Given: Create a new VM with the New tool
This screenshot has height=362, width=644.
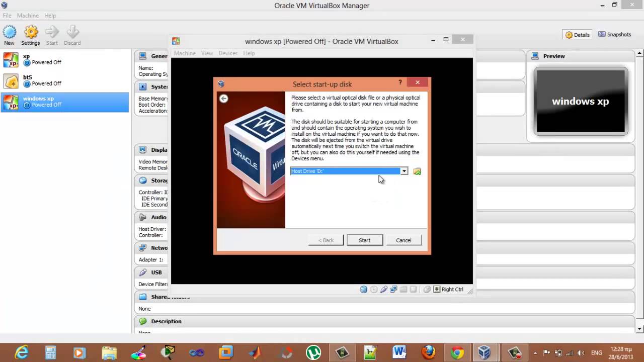Looking at the screenshot, I should point(9,36).
